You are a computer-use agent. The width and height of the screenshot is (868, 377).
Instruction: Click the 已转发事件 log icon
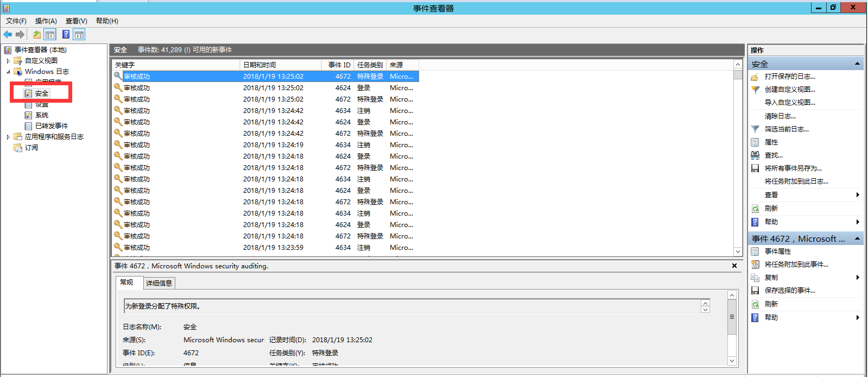point(28,126)
